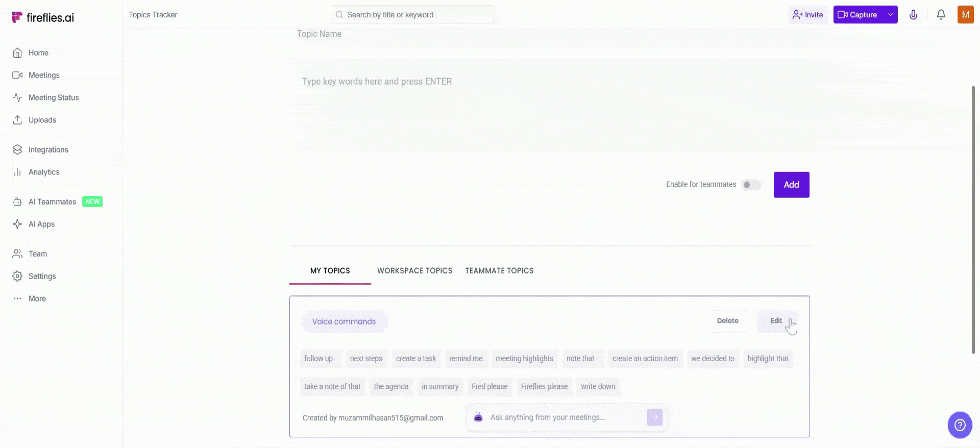
Task: Go to Integrations in the sidebar
Action: (x=48, y=150)
